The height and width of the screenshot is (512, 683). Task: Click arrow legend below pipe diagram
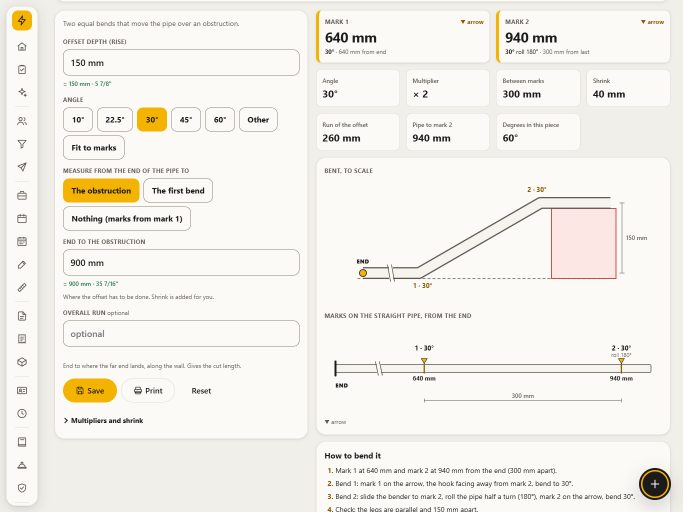tap(335, 422)
